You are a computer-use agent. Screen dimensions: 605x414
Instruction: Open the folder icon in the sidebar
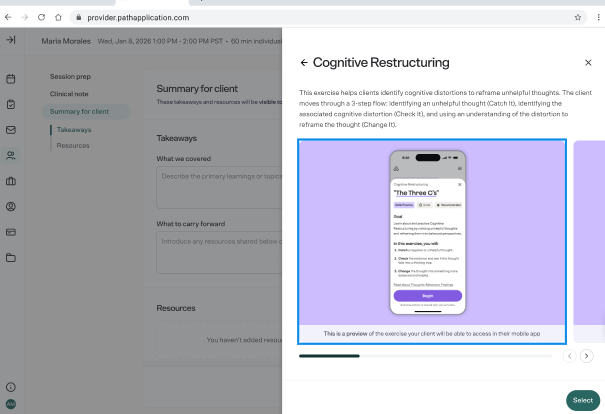pyautogui.click(x=11, y=258)
